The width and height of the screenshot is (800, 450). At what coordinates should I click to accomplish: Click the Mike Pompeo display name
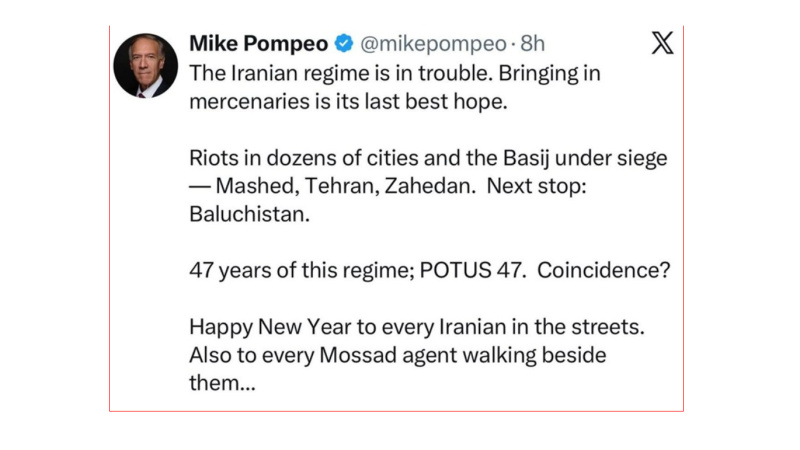(x=259, y=44)
